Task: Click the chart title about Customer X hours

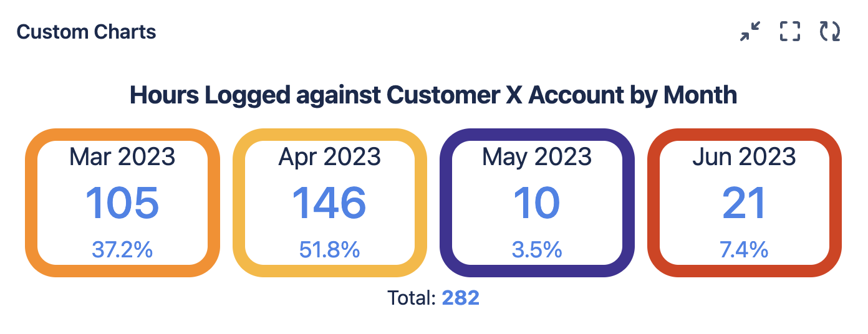Action: click(x=433, y=95)
